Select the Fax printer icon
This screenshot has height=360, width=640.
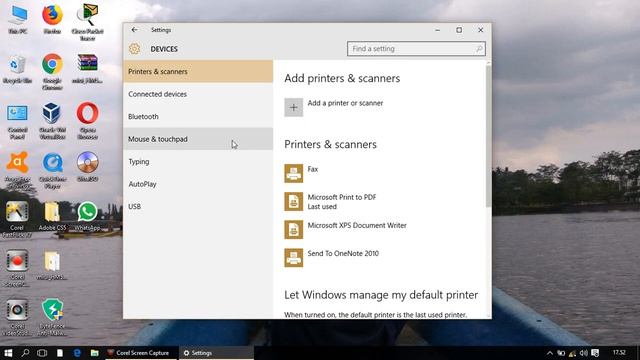(293, 173)
